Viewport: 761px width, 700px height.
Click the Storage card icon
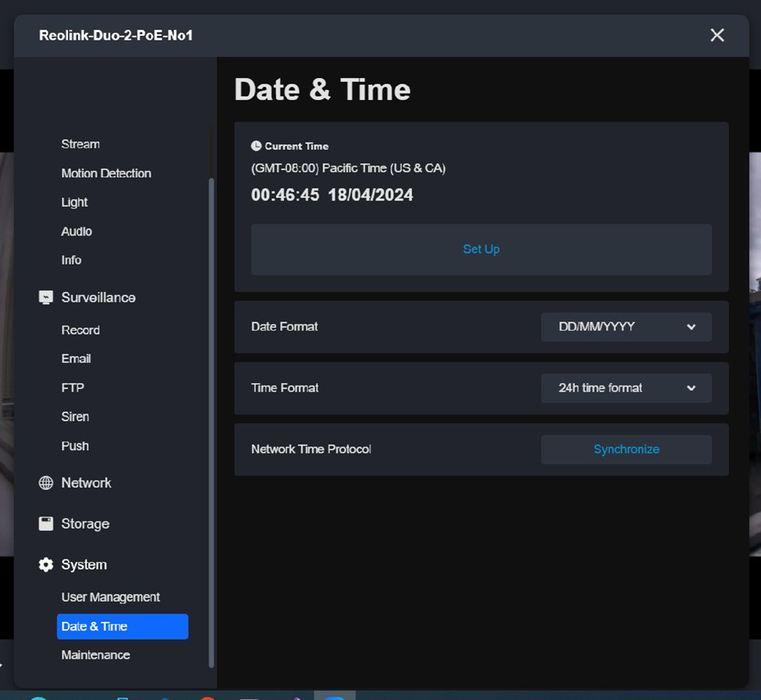45,524
